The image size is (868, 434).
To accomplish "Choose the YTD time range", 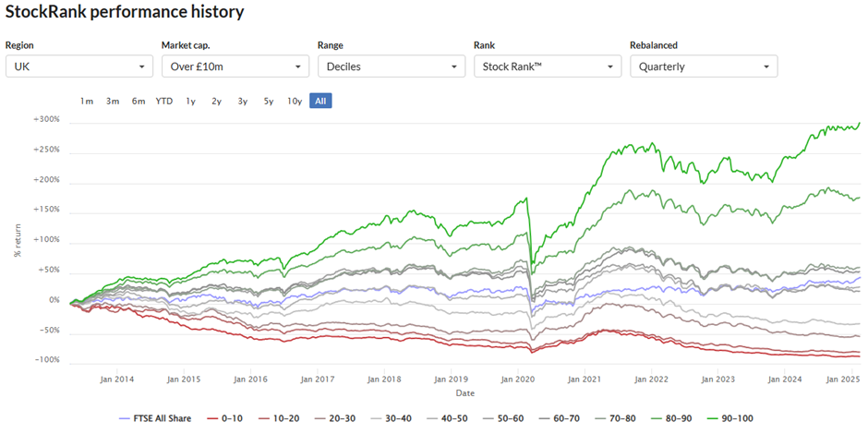I will pos(163,102).
